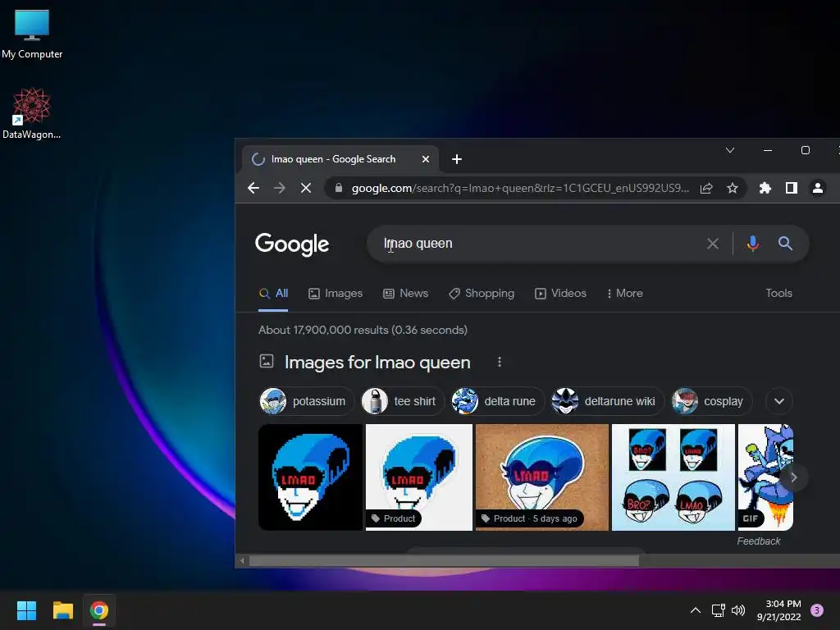The width and height of the screenshot is (840, 630).
Task: Bookmark this page with the star icon
Action: [x=733, y=188]
